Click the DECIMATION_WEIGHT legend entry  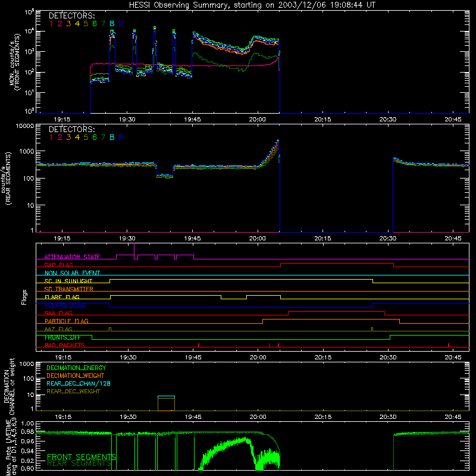[x=76, y=375]
